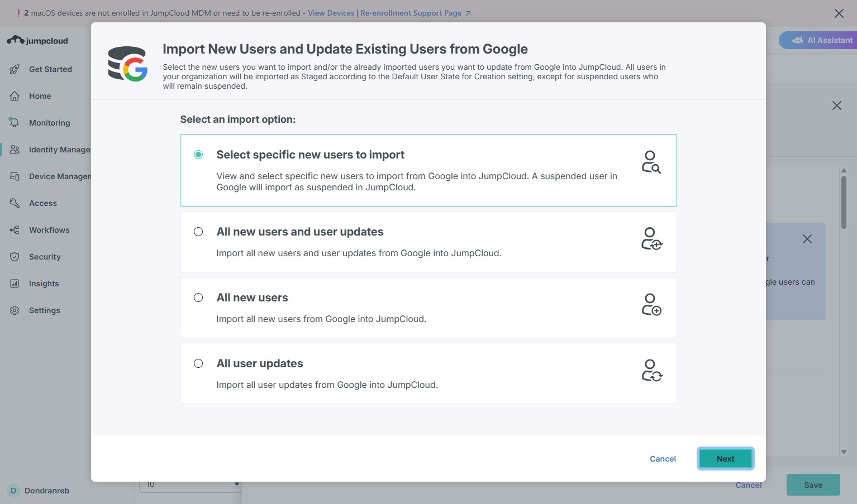Select 'Select specific new users to import' radio

pos(198,155)
